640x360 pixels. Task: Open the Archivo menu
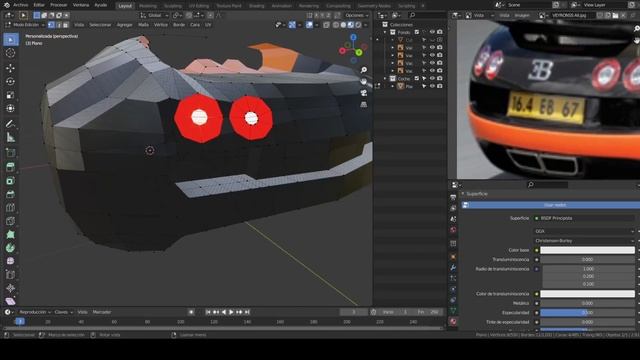(x=20, y=5)
